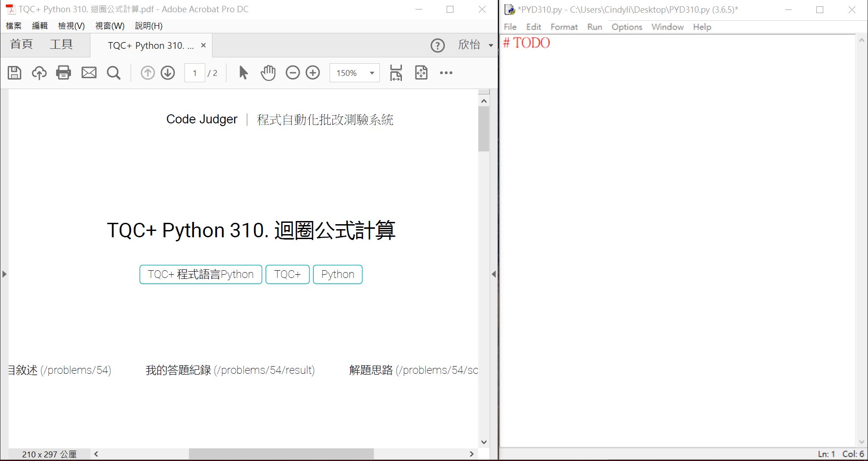Image resolution: width=868 pixels, height=461 pixels.
Task: Maximize the IDLE editor window
Action: pos(820,9)
